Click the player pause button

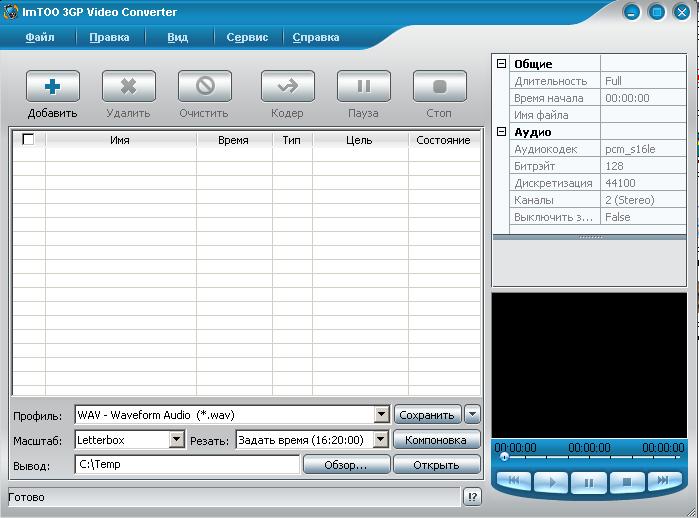point(588,482)
